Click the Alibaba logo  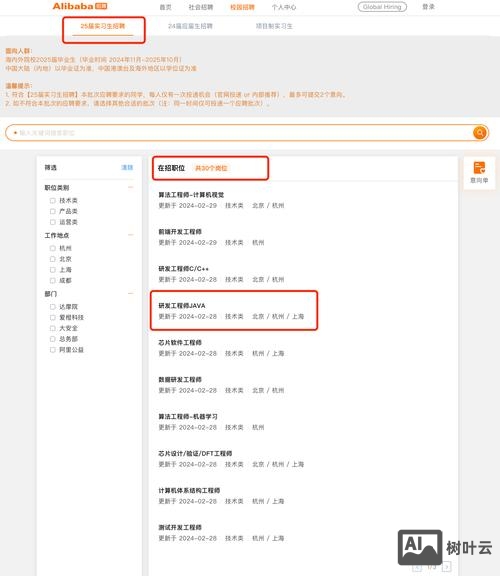[80, 6]
